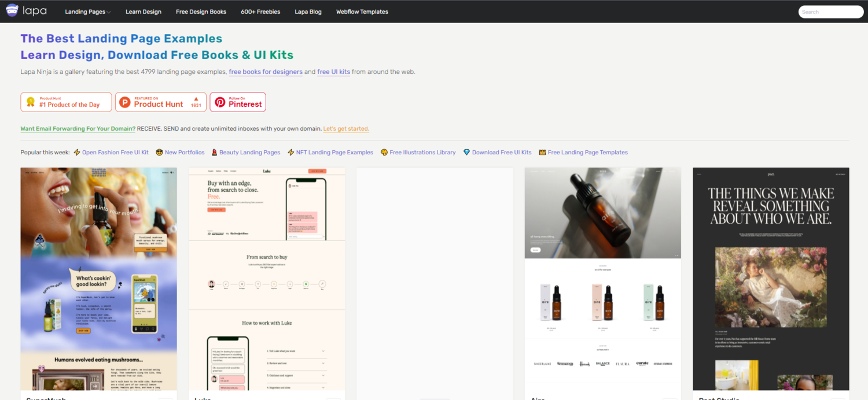Image resolution: width=868 pixels, height=400 pixels.
Task: Open the blank third gallery thumbnail
Action: 435,279
